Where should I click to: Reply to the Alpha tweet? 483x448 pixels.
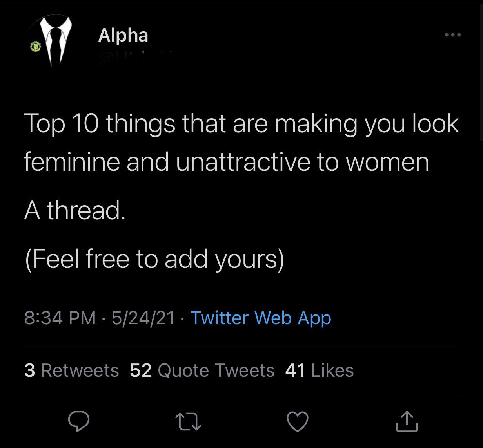(x=79, y=421)
